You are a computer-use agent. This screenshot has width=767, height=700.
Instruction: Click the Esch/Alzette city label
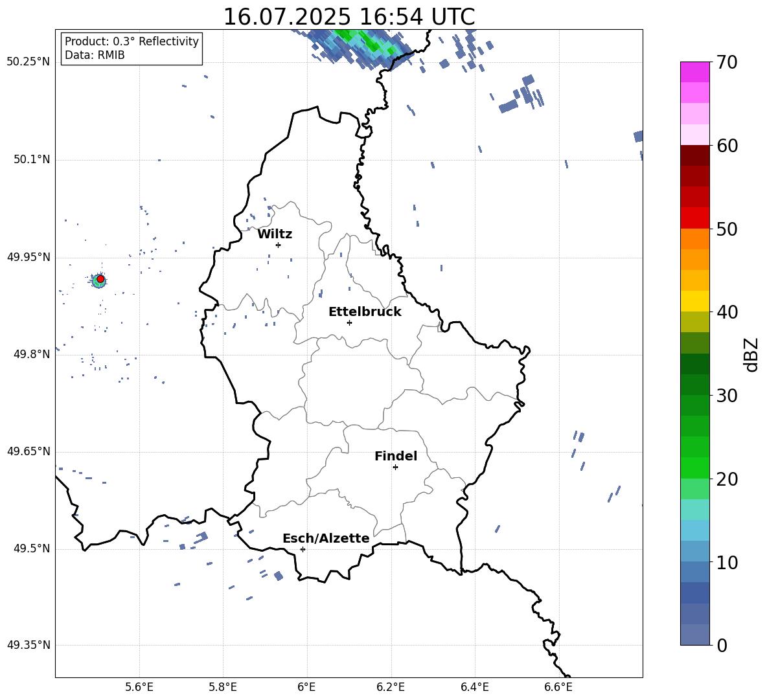pyautogui.click(x=326, y=538)
